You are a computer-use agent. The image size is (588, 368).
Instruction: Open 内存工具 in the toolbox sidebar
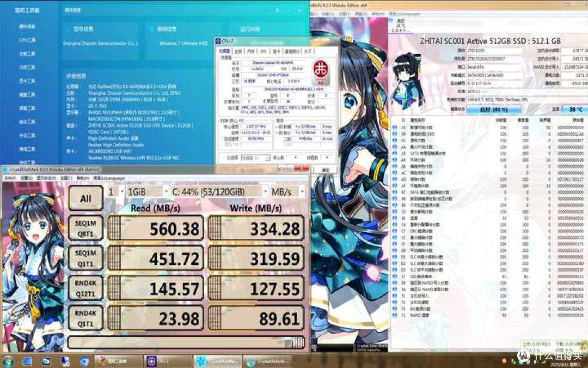27,68
